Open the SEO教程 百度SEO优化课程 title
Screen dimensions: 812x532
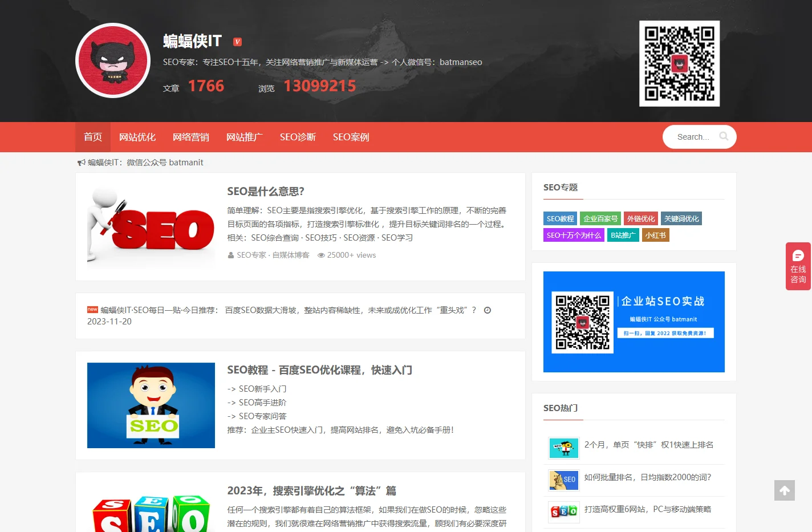tap(320, 370)
